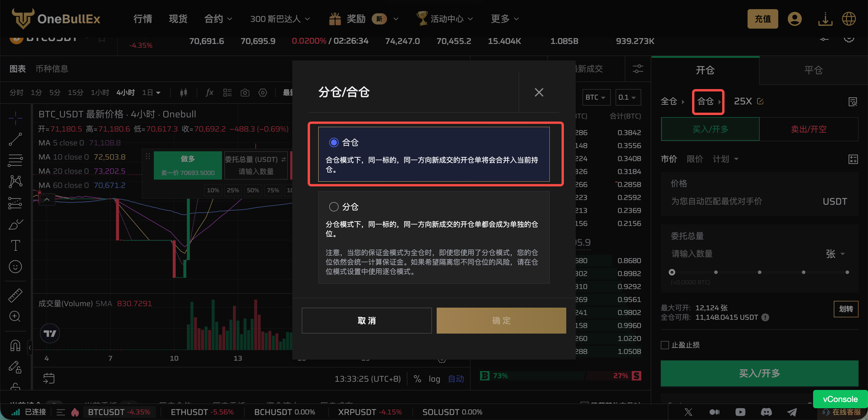Enable the 止盈止损 checkbox
Screen dimensions: 868x420
[x=665, y=345]
